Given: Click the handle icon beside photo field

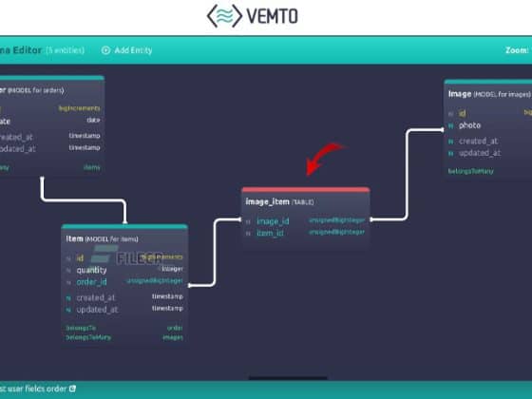Looking at the screenshot, I should [451, 125].
